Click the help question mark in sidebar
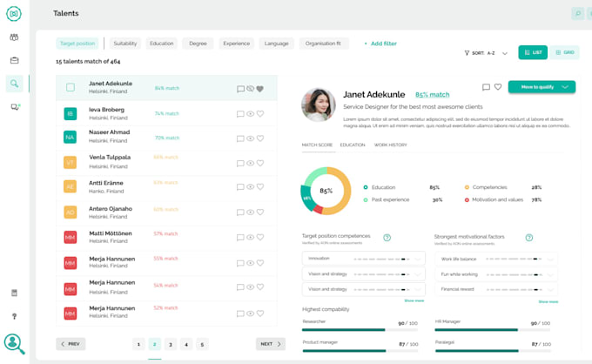Screen dimensions: 592x364 (14, 316)
